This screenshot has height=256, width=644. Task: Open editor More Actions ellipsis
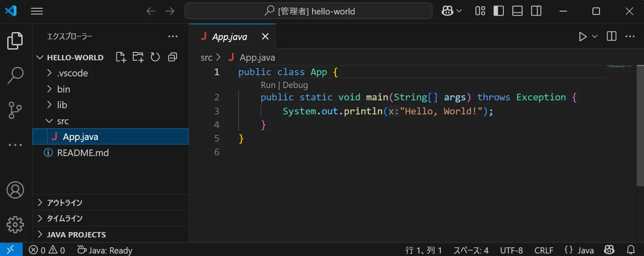coord(630,37)
